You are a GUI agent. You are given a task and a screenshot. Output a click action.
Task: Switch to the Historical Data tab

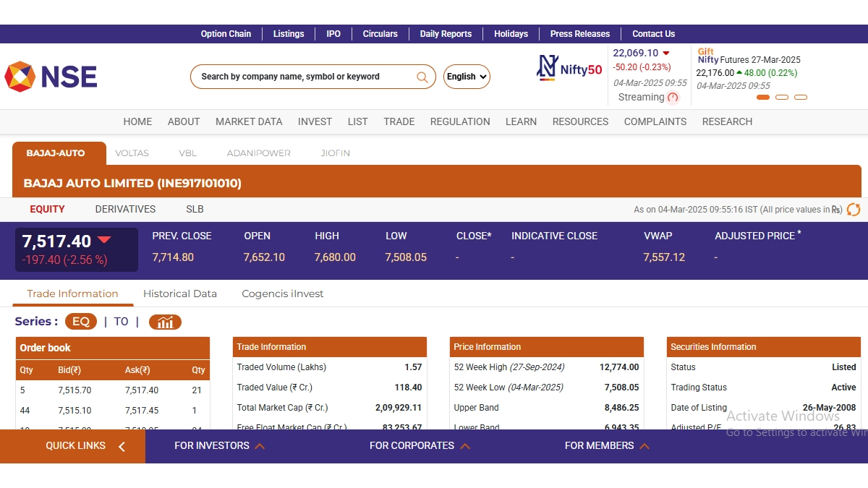pos(180,294)
